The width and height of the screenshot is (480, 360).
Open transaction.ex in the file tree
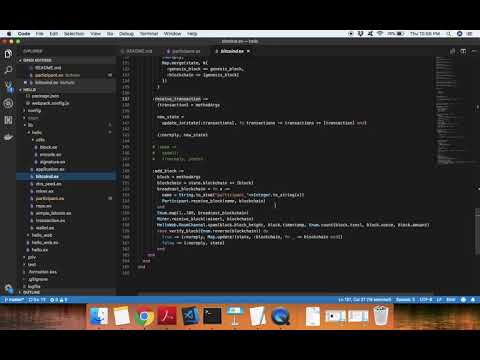tap(50, 220)
